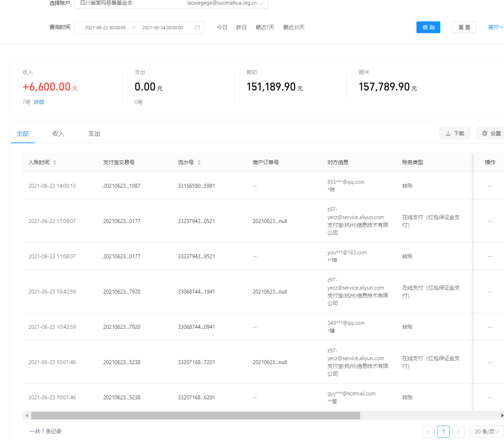Image resolution: width=504 pixels, height=441 pixels.
Task: Click the 重置 reset button
Action: coord(464,27)
